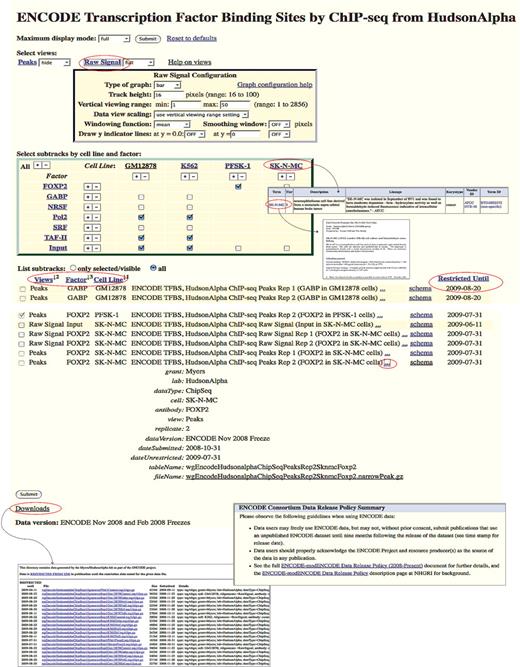520x667 pixels.
Task: Click the plus button under GM12878 column
Action: 136,176
